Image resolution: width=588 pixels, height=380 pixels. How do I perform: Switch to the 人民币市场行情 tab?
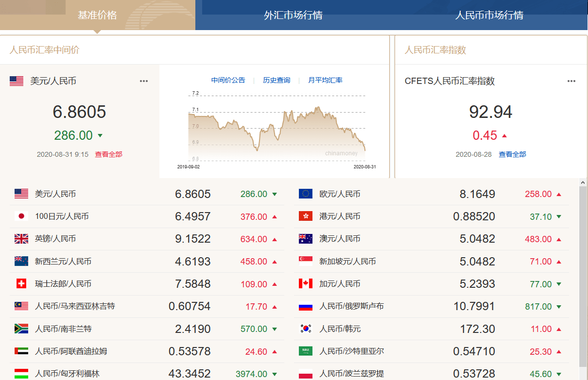[x=489, y=15]
